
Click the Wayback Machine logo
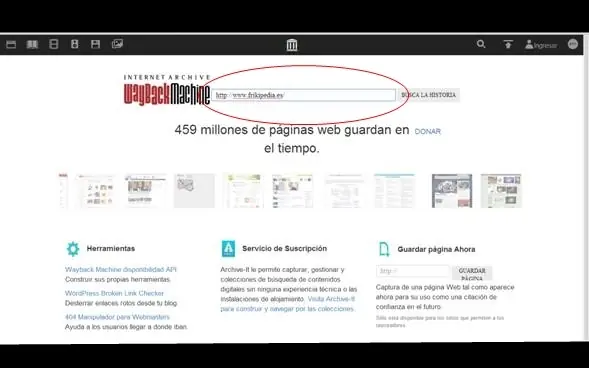pyautogui.click(x=167, y=90)
